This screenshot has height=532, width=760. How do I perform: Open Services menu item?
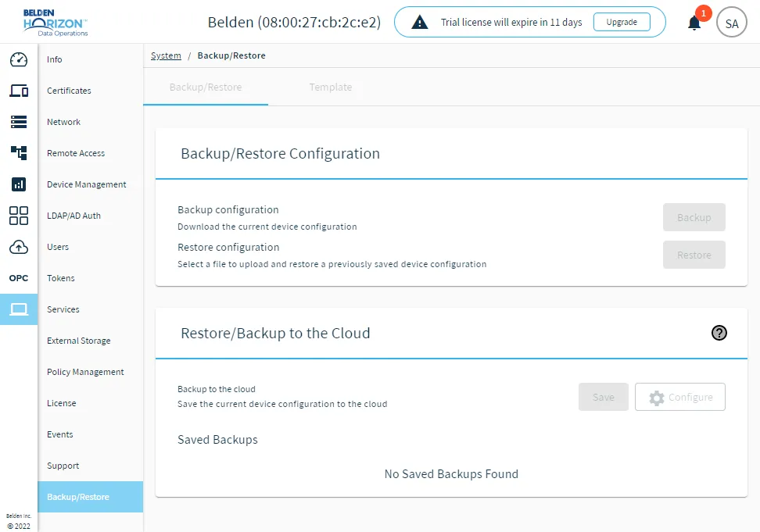tap(90, 309)
